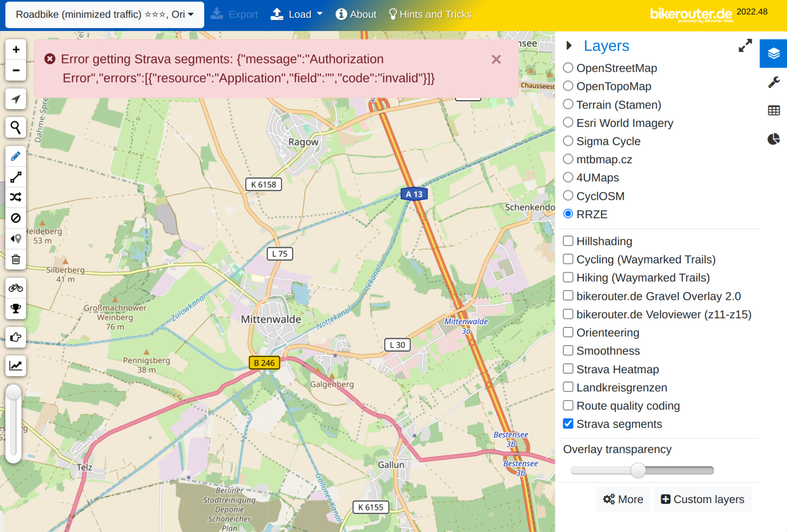This screenshot has width=787, height=532.
Task: Click the zoom in plus button
Action: click(x=16, y=50)
